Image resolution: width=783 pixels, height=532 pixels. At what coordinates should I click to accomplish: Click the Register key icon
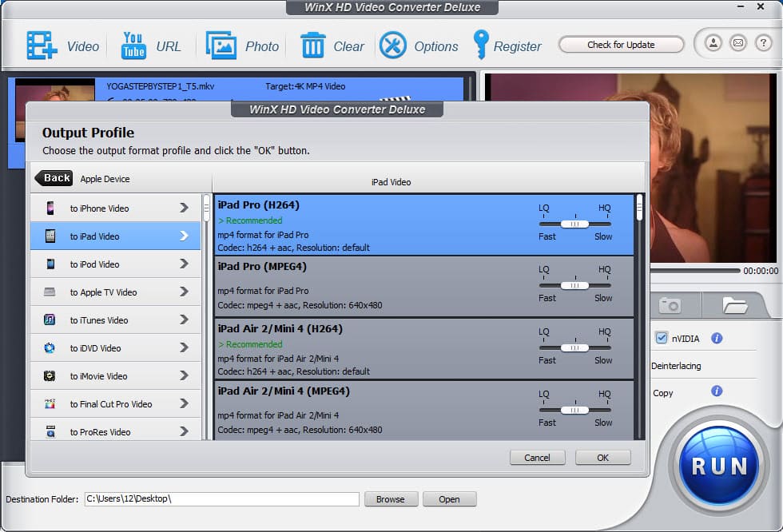click(x=481, y=45)
